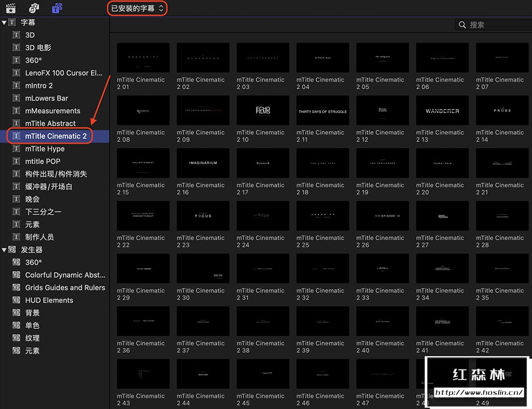Select the 3D titles category
The width and height of the screenshot is (532, 409).
30,35
